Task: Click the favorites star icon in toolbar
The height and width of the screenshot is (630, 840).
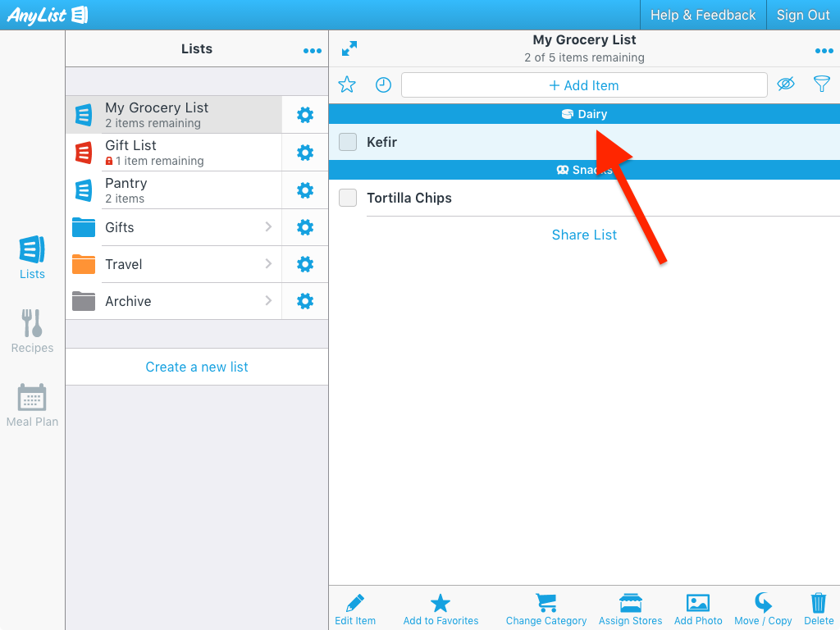Action: 347,84
